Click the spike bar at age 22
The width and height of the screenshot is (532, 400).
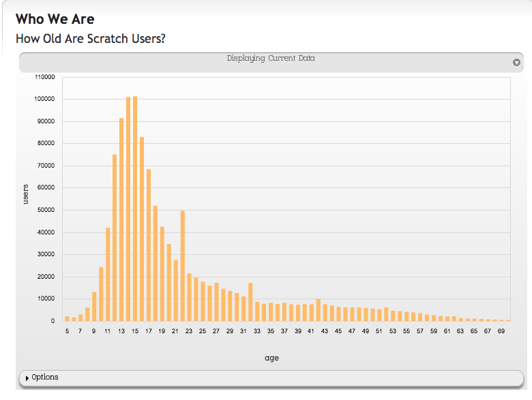pos(182,266)
